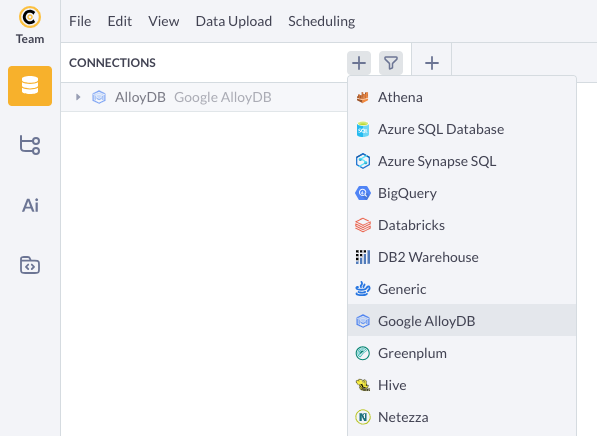Open a new tab with plus icon

tap(432, 63)
